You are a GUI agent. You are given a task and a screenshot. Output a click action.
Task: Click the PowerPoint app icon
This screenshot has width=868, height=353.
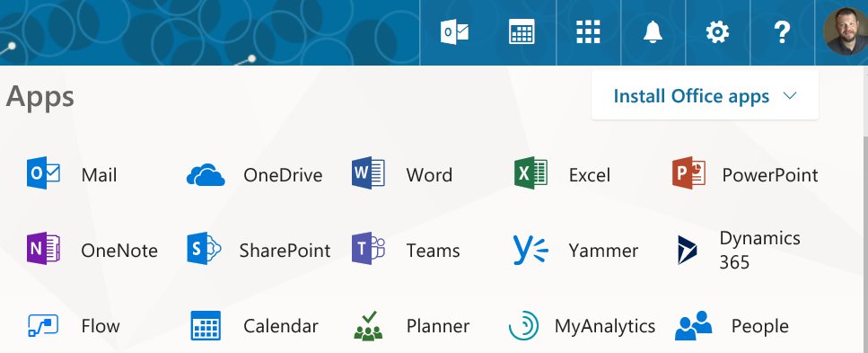tap(688, 172)
